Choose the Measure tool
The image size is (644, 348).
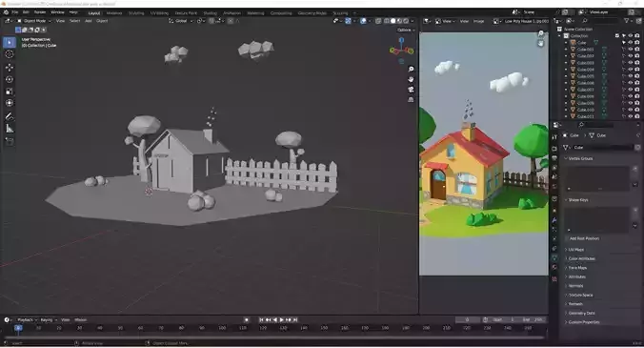click(9, 129)
